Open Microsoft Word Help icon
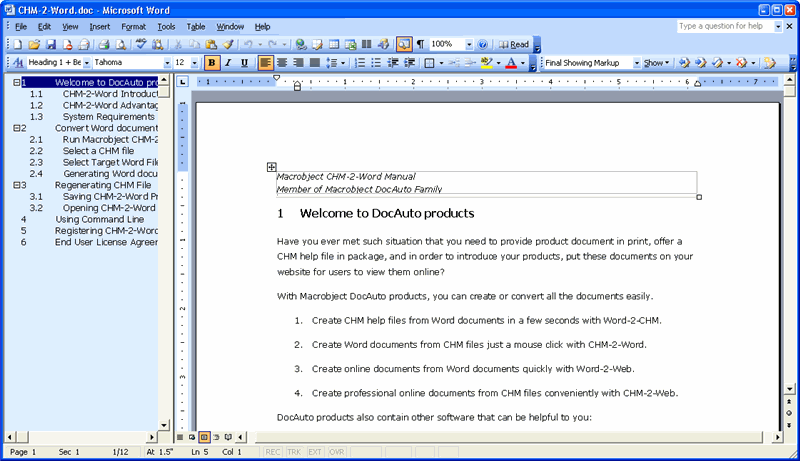Viewport: 800px width, 461px height. coord(482,45)
